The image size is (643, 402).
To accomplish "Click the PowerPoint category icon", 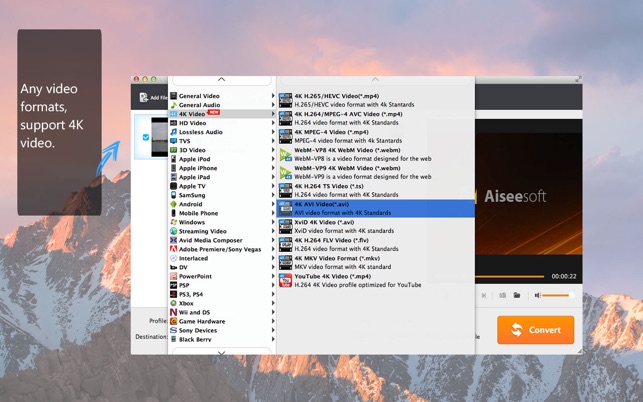I will point(173,276).
